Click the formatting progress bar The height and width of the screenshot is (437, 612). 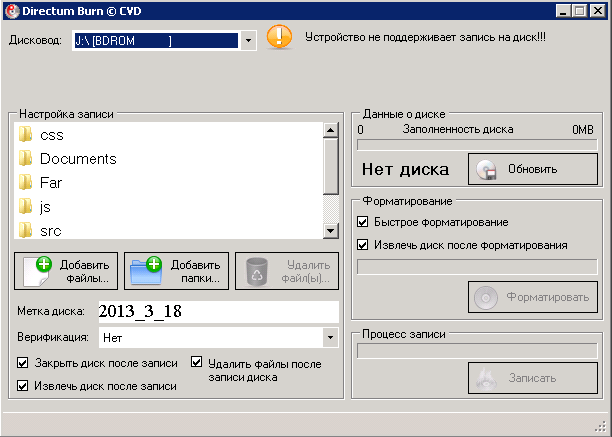click(x=477, y=267)
